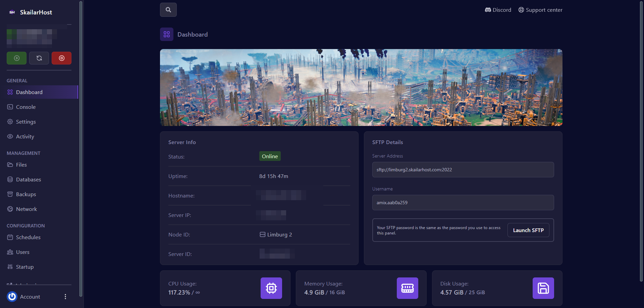Go to Files in Management section
This screenshot has height=308, width=644.
tap(21, 165)
